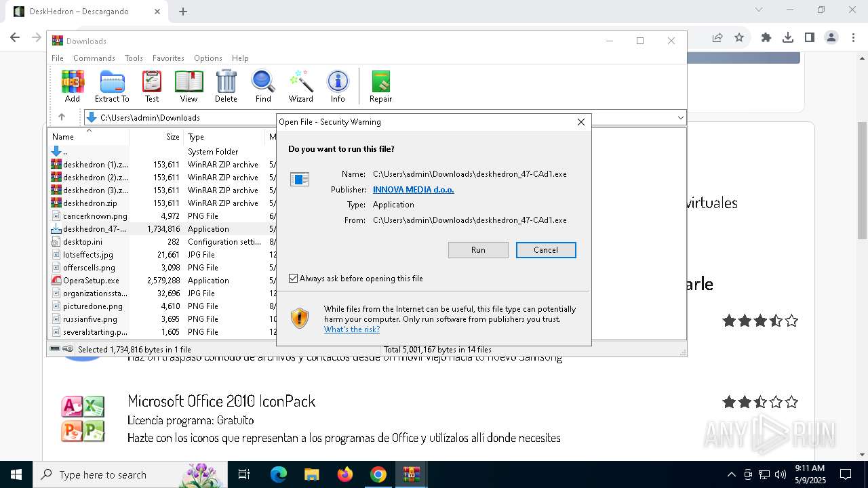
Task: Click the Delete trash bin icon
Action: point(226,86)
